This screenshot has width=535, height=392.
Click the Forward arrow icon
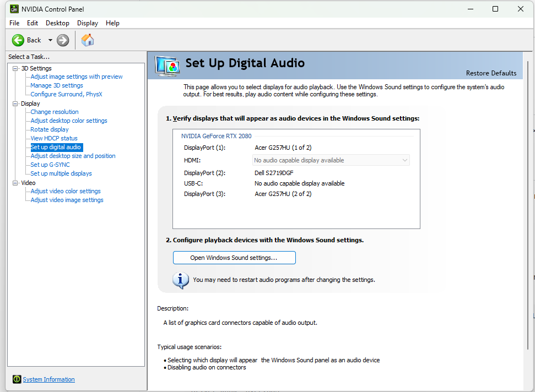[63, 40]
